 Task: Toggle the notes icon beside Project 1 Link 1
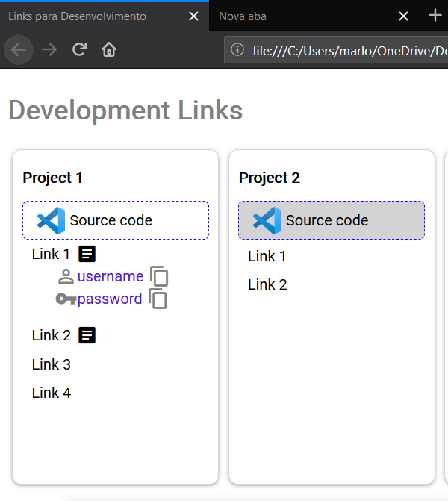tap(87, 254)
